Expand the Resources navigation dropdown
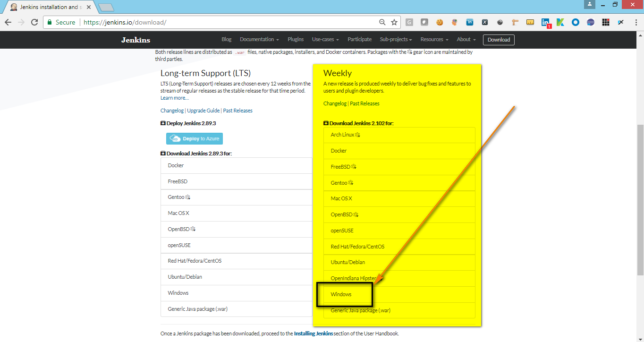Screen dimensions: 644x342 click(x=433, y=40)
